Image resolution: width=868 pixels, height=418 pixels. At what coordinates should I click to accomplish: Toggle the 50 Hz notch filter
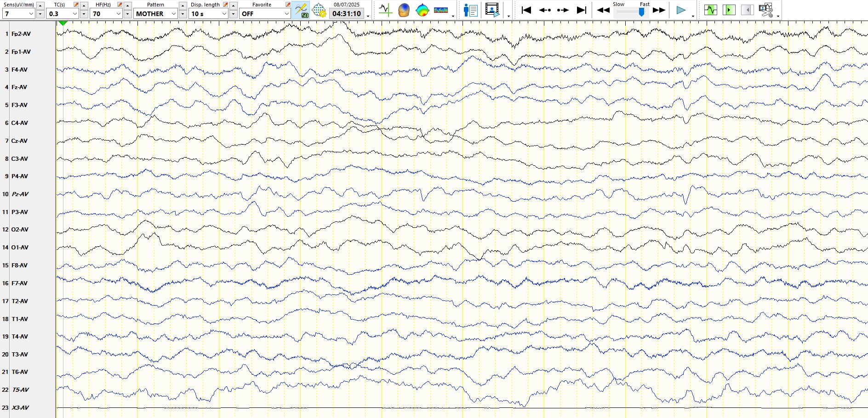coord(301,10)
